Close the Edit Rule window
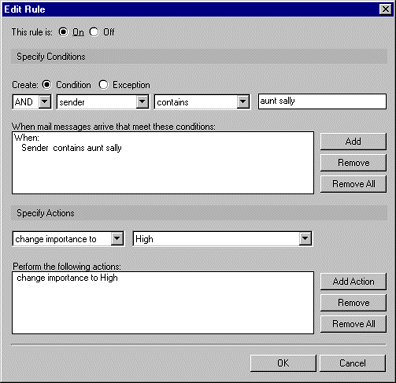The image size is (396, 383). (385, 9)
